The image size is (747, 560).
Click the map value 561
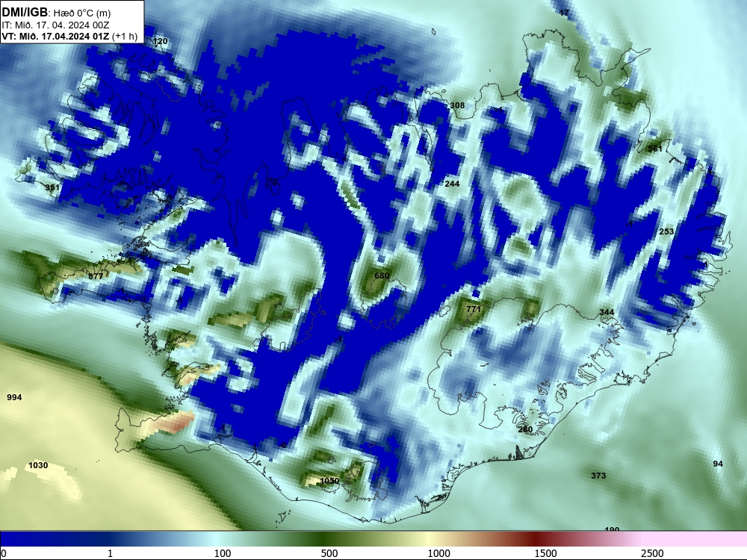pyautogui.click(x=655, y=149)
